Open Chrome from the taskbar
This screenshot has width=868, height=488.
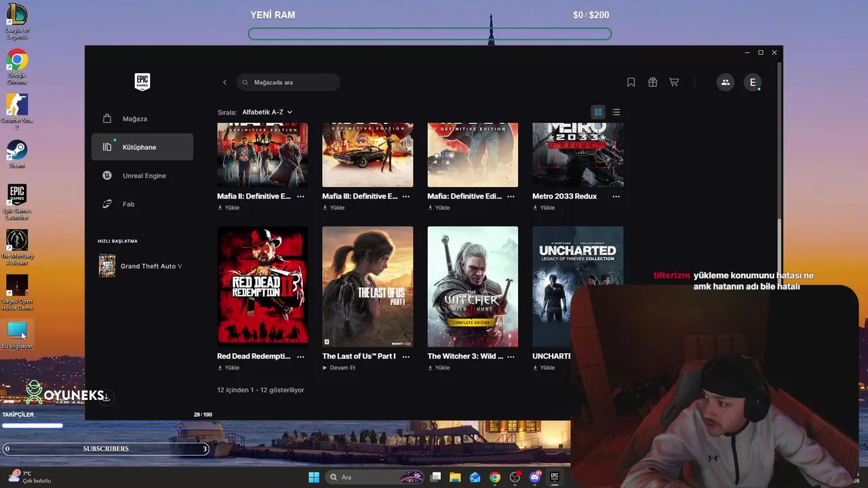pyautogui.click(x=495, y=477)
